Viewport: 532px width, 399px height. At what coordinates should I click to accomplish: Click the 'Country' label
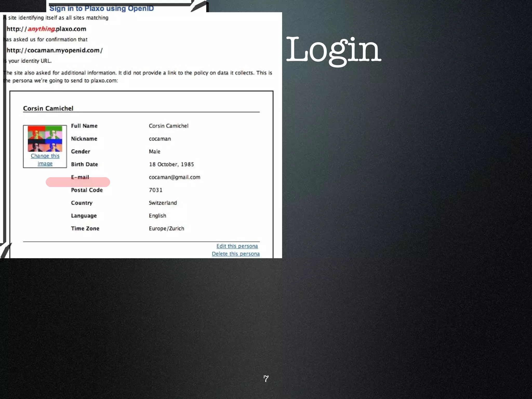click(x=82, y=203)
